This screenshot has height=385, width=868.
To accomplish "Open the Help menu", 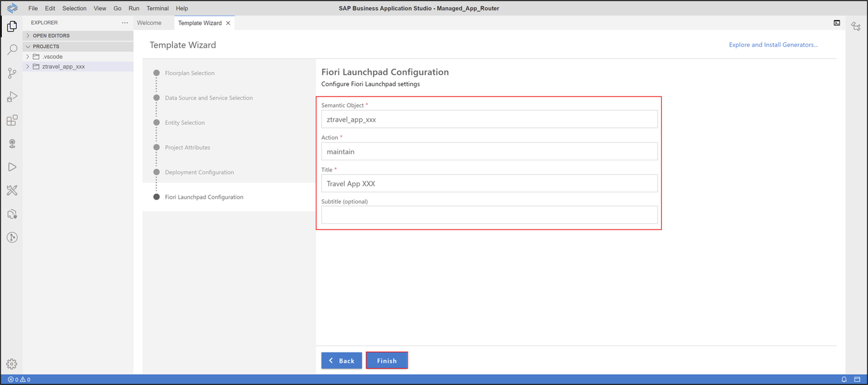I will click(181, 8).
